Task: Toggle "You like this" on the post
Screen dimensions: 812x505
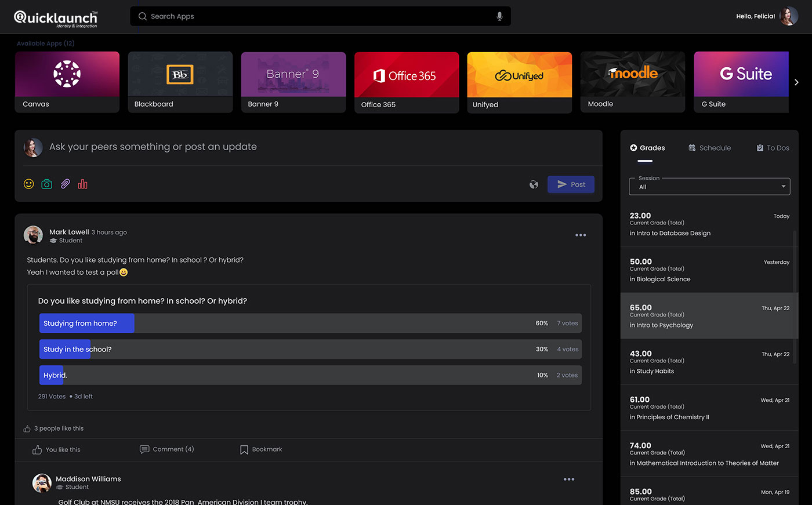Action: 56,450
